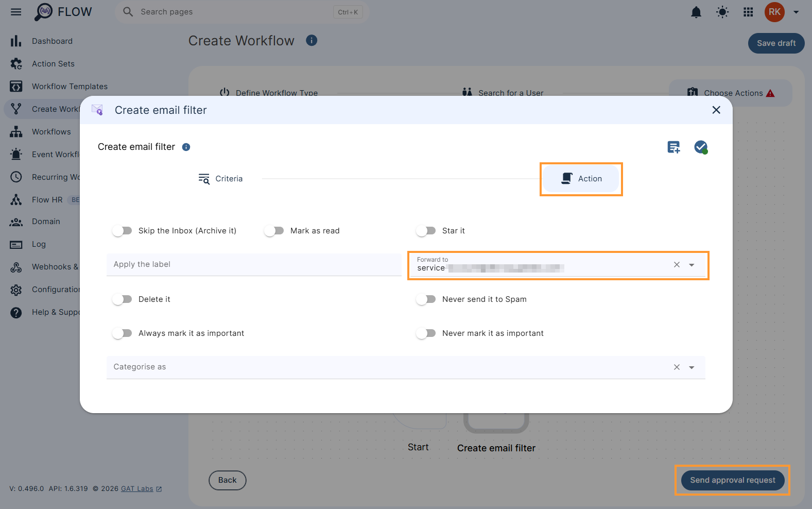The width and height of the screenshot is (812, 509).
Task: Select the Start node label on canvas
Action: pyautogui.click(x=418, y=447)
